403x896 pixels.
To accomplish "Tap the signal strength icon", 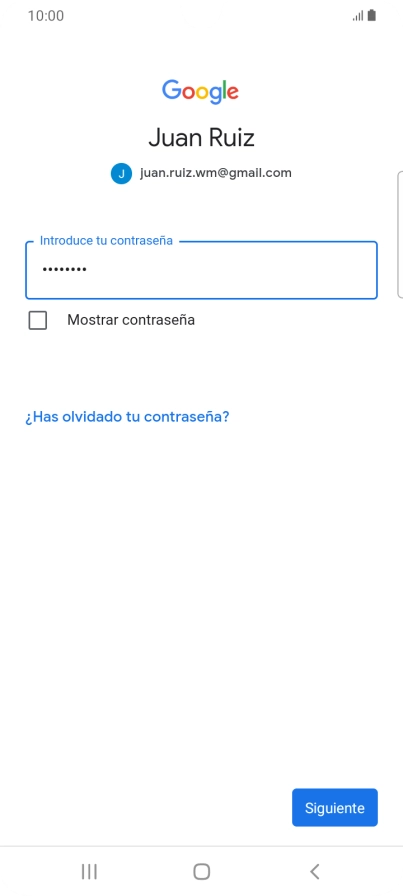I will [358, 16].
